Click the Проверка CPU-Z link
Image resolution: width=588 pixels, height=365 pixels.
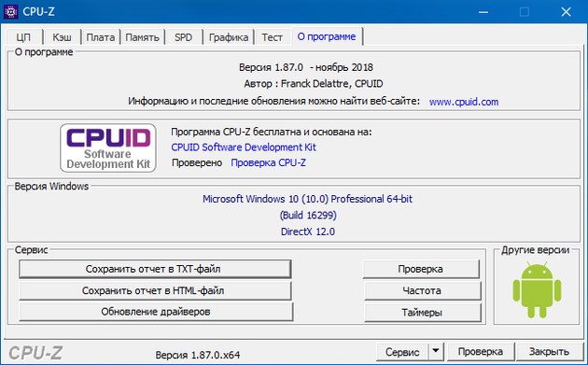coord(268,162)
